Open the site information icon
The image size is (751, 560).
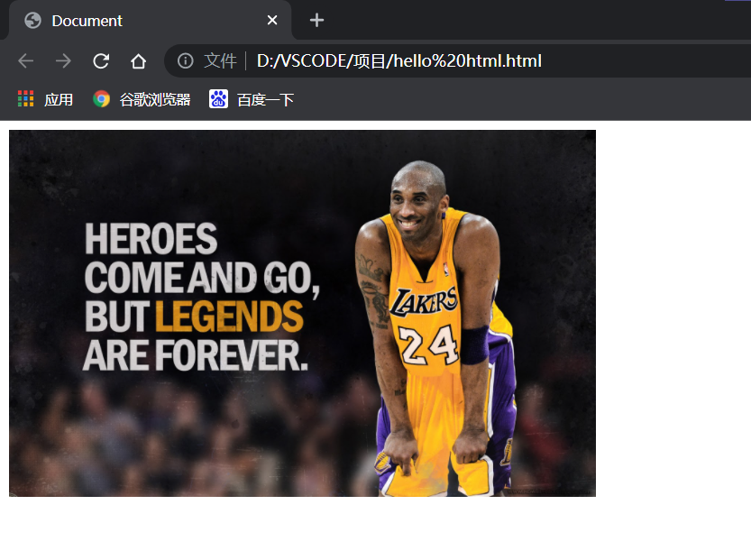186,60
